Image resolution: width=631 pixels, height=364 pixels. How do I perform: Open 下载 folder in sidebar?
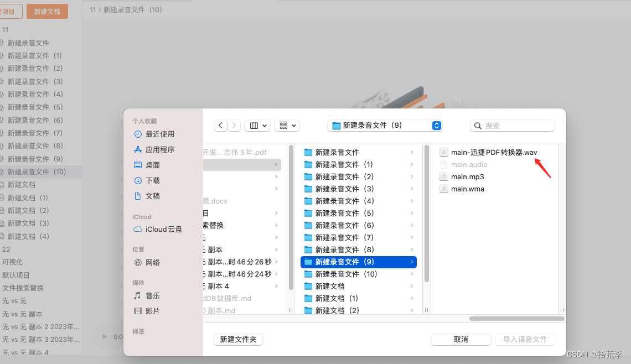coord(153,180)
